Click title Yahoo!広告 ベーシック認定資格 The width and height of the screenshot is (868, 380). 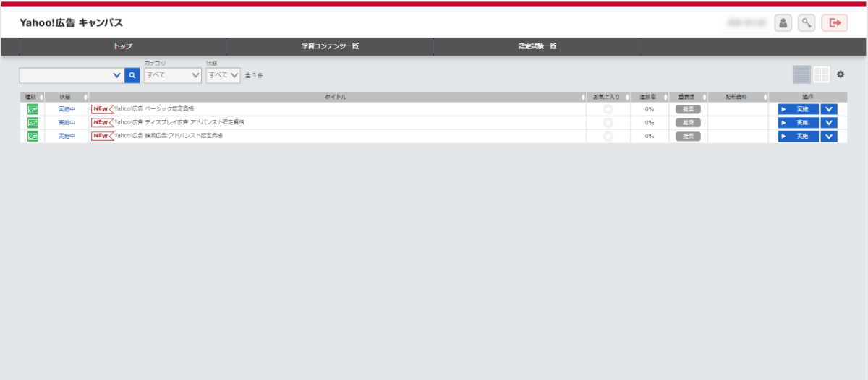click(154, 109)
